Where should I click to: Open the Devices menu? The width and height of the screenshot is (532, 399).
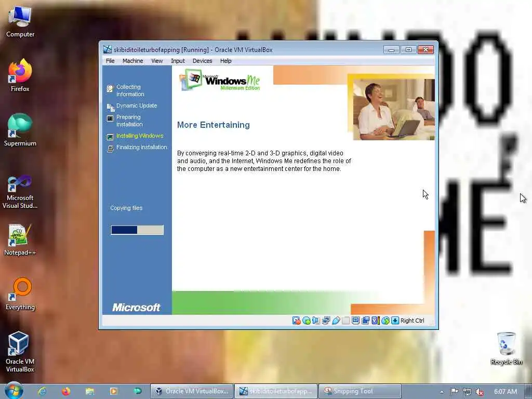202,61
